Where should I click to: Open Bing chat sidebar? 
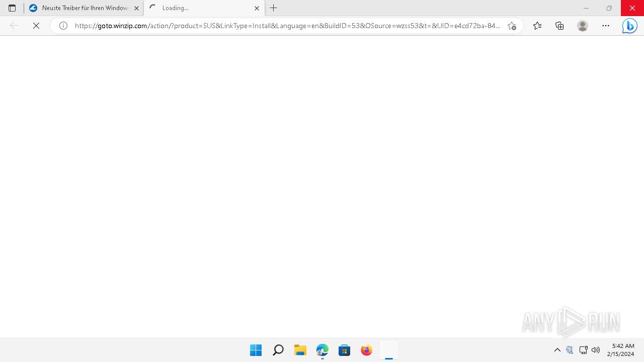click(629, 26)
